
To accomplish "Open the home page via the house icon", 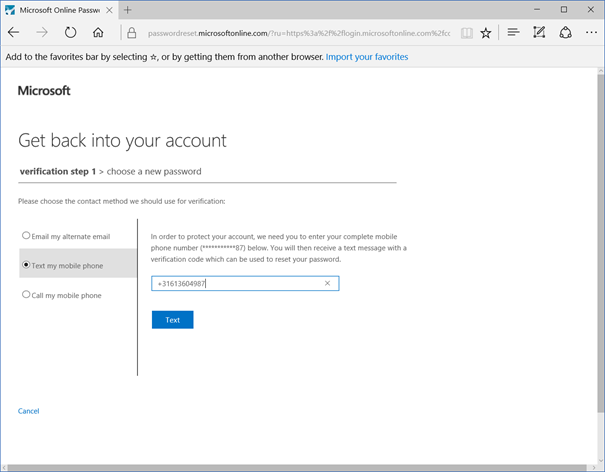I will coord(98,32).
